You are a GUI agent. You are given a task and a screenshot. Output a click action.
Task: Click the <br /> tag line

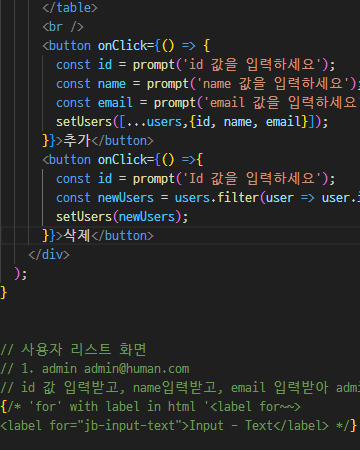pos(63,27)
